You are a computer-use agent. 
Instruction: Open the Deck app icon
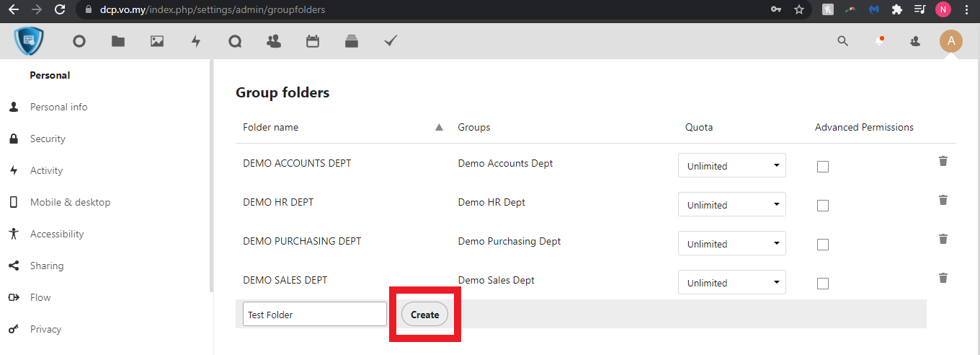[x=352, y=41]
